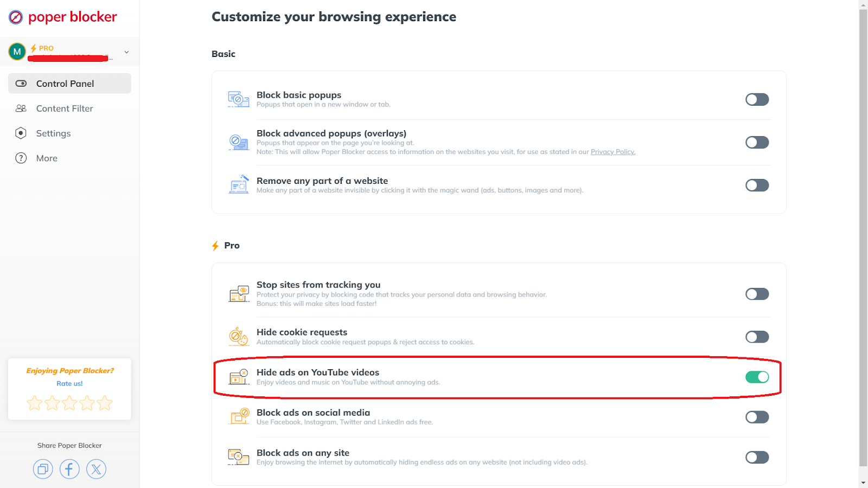868x488 pixels.
Task: Enable Block basic popups toggle
Action: [757, 99]
